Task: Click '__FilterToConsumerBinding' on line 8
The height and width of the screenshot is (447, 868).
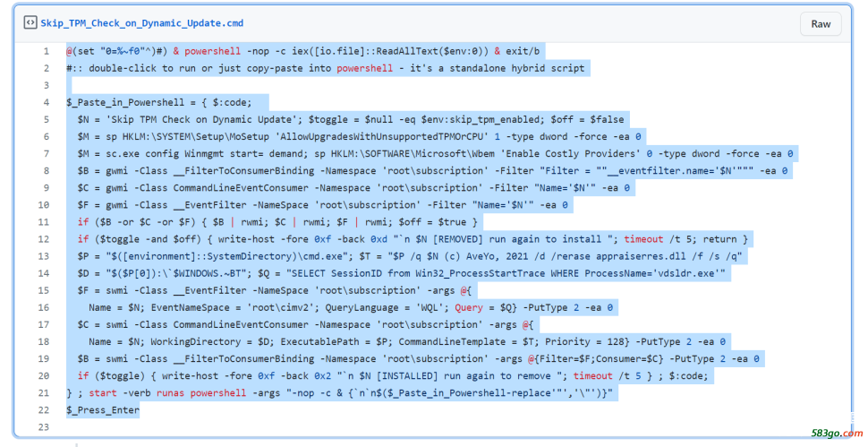Action: click(x=245, y=170)
